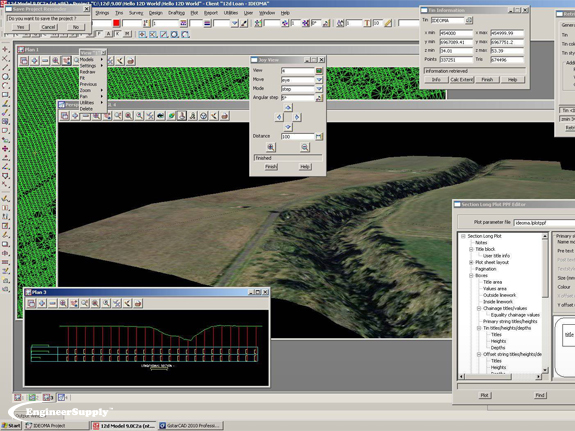Screen dimensions: 575x431
Task: Click the Plan 1 zoom magnifier icon
Action: [x=55, y=61]
